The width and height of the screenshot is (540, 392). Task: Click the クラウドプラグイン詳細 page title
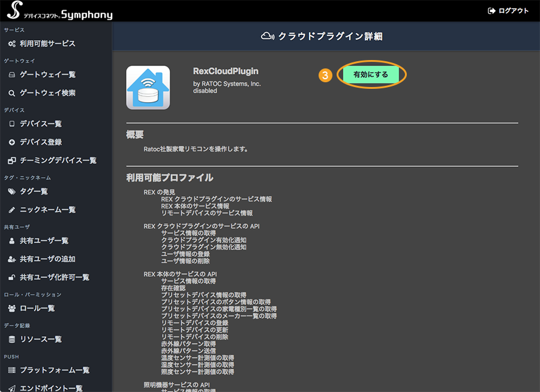click(x=330, y=36)
